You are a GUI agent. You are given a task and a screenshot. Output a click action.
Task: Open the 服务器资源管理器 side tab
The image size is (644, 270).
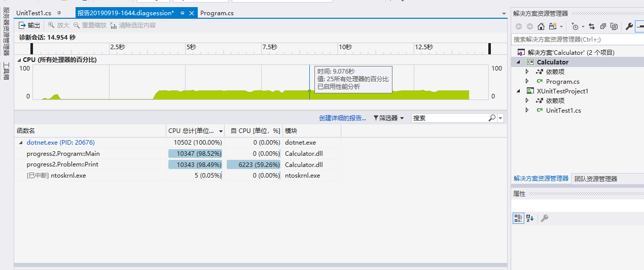pyautogui.click(x=7, y=31)
